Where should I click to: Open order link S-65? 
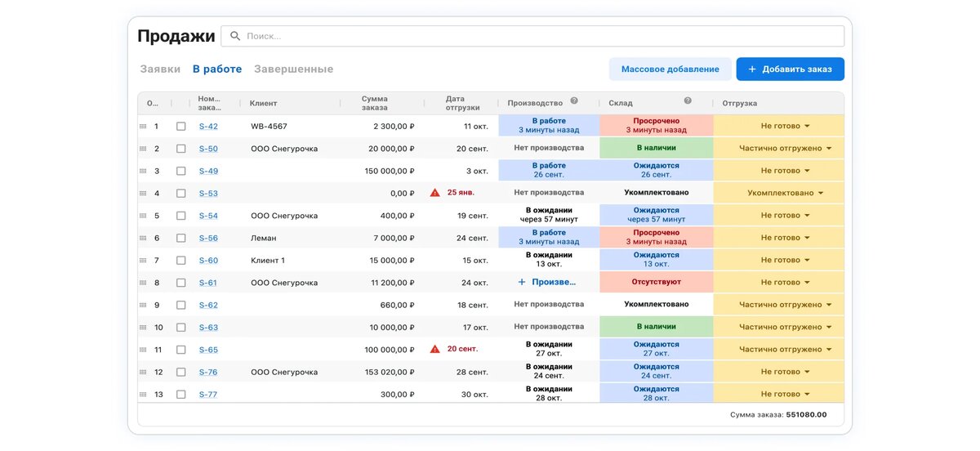208,350
